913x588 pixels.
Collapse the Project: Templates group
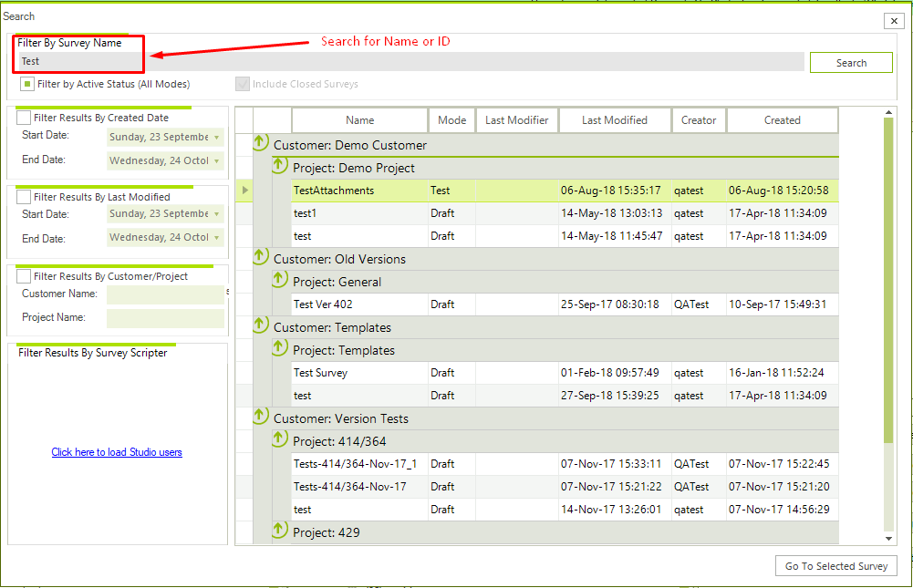pos(279,348)
